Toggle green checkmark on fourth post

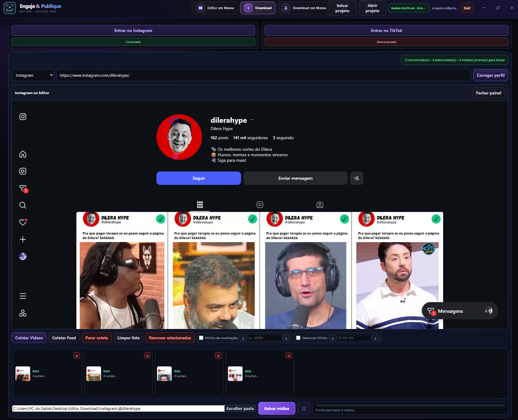tap(436, 219)
